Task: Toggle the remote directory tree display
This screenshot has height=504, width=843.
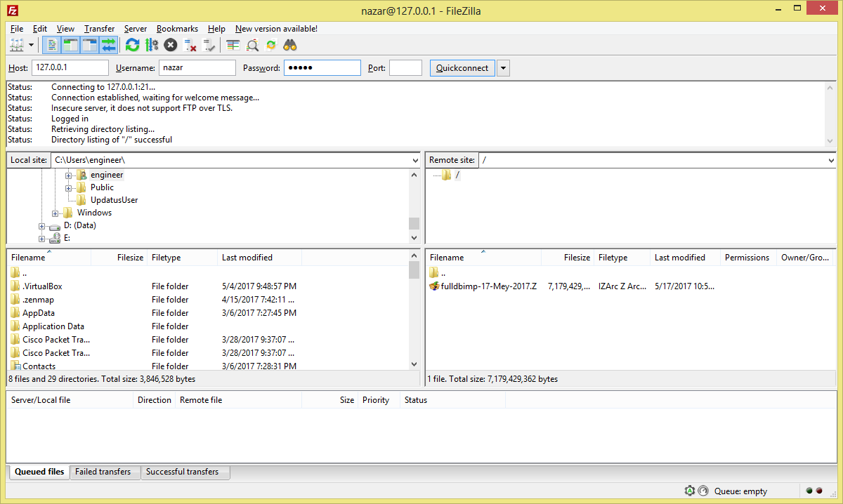Action: click(89, 45)
